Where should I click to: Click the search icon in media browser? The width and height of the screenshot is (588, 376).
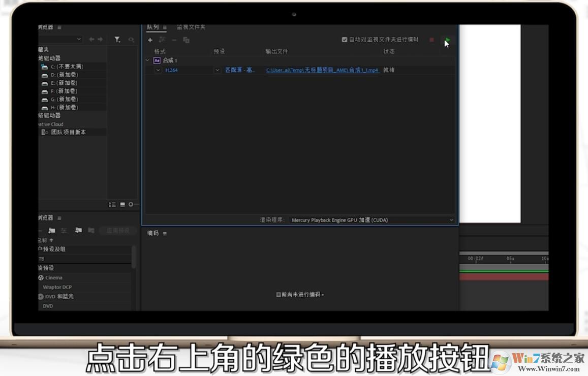click(x=131, y=39)
